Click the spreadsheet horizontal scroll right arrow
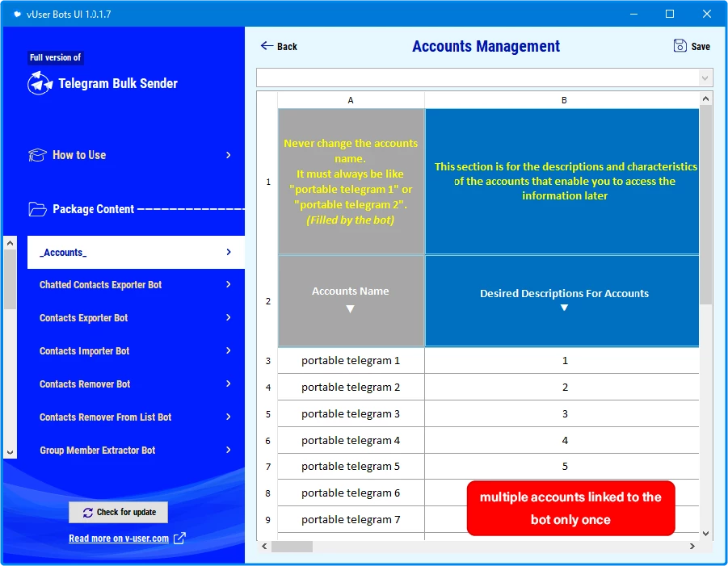Screen dimensions: 728x566 pos(692,546)
